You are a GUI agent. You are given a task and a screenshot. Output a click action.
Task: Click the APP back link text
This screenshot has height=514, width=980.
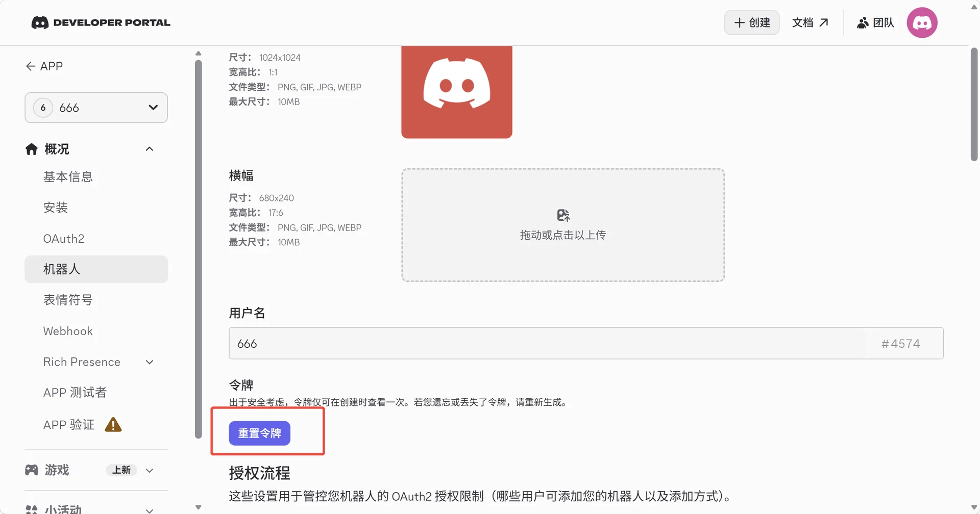click(x=52, y=66)
